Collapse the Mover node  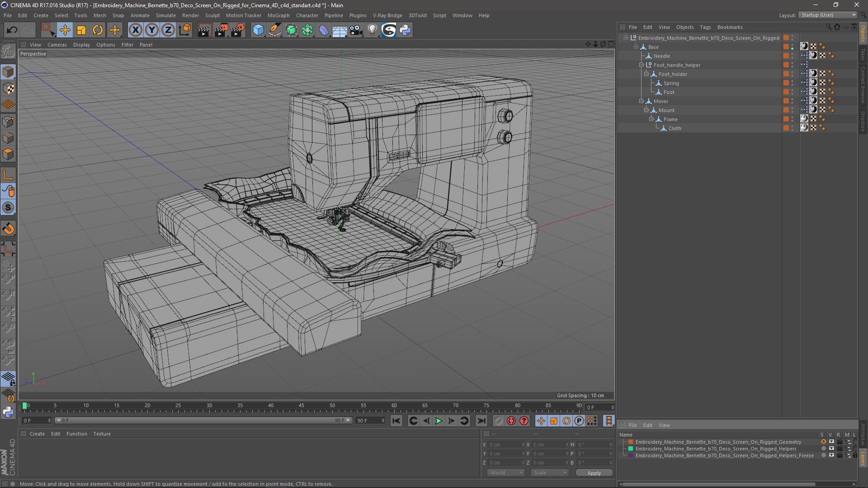641,101
